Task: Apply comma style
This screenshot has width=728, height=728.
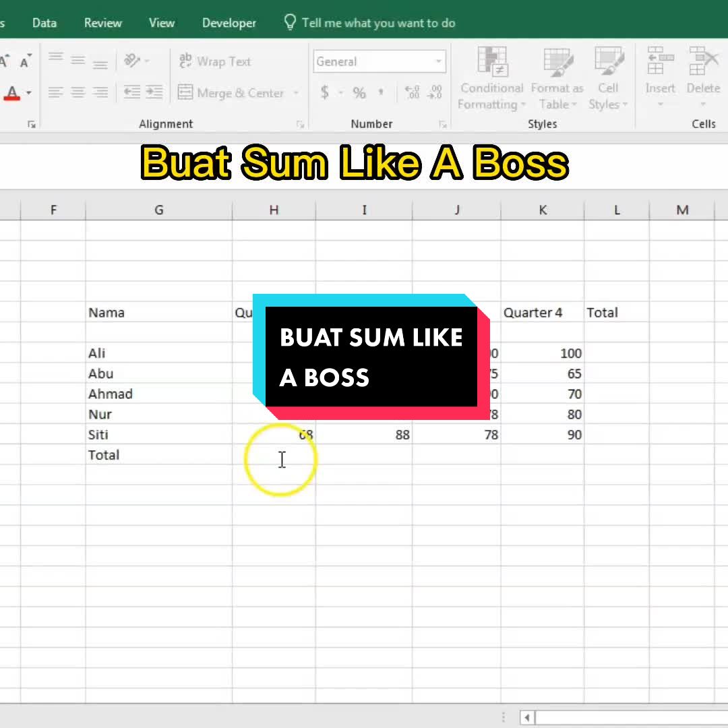Action: [x=381, y=92]
